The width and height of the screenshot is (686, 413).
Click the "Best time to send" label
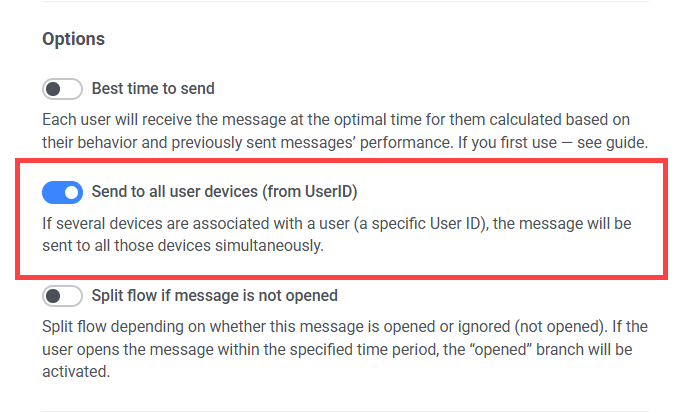click(x=153, y=88)
